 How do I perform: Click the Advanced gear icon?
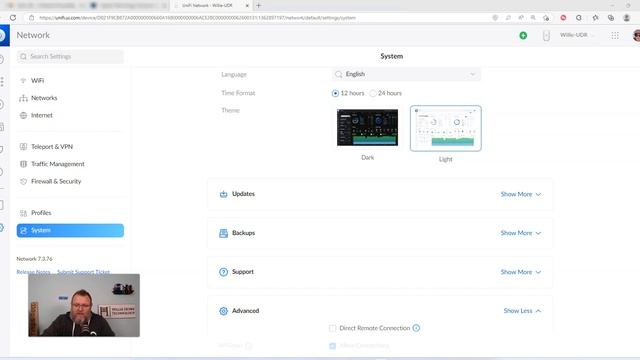coord(223,311)
